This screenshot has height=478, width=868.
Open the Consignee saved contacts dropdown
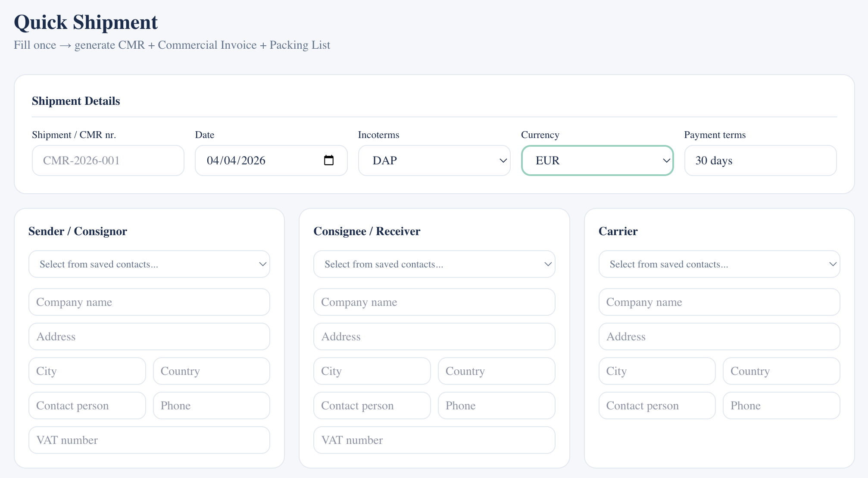tap(434, 264)
